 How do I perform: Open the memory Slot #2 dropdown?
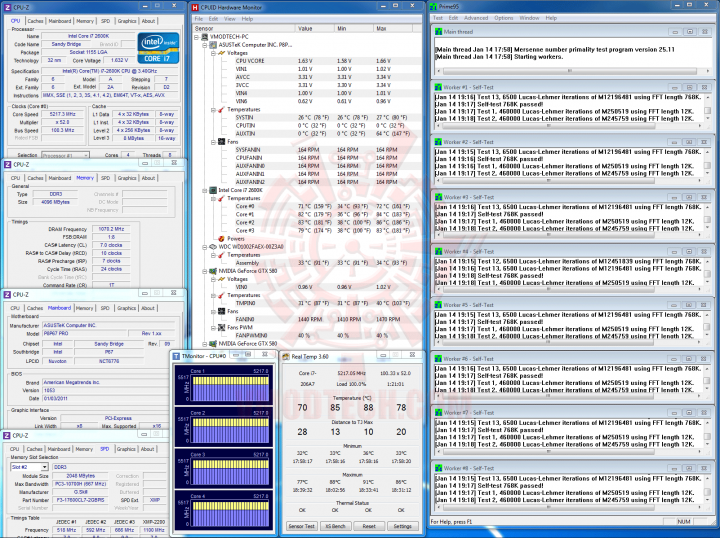44,467
